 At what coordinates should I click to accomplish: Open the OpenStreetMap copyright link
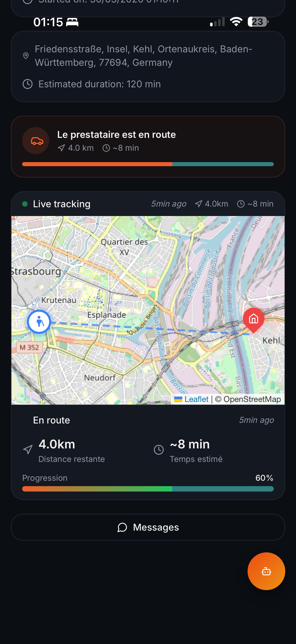pos(248,399)
